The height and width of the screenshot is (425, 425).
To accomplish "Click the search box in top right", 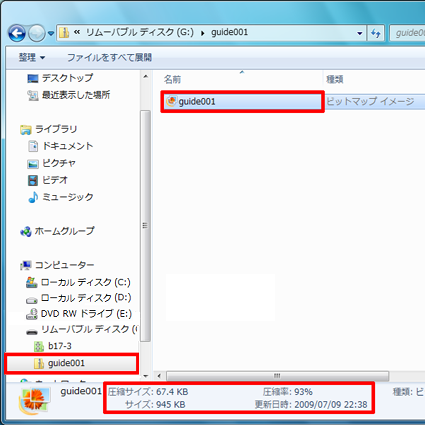I will click(x=407, y=33).
